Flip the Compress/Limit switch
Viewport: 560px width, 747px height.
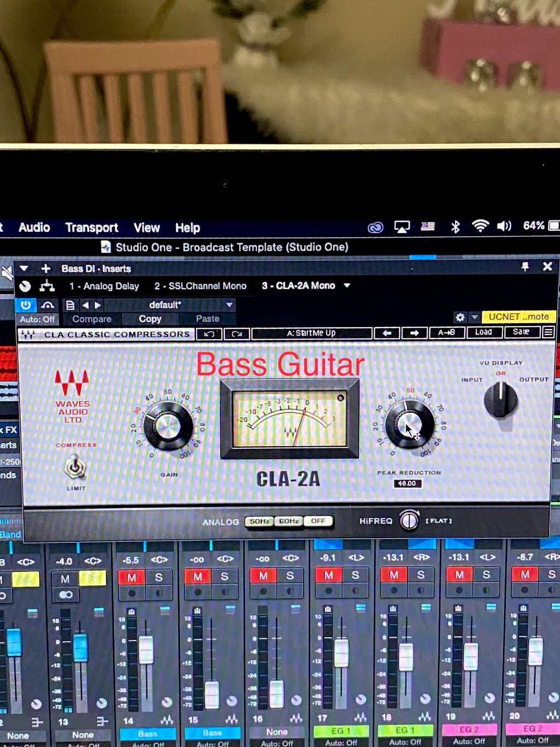pos(75,466)
